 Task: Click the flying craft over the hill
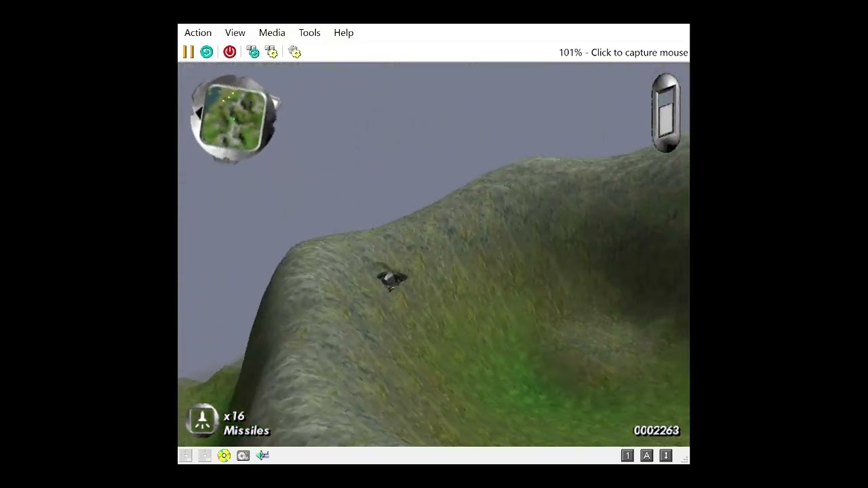[391, 278]
